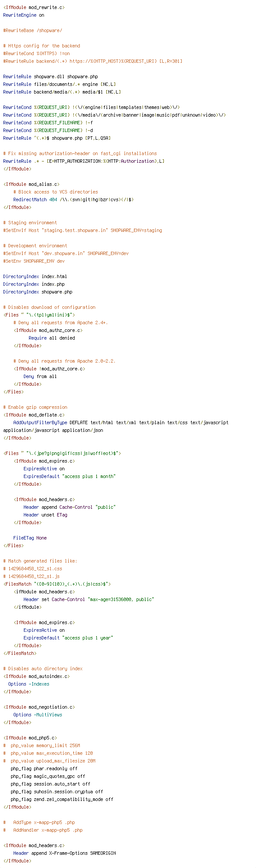Click the "RedirectMatch 404" line
This screenshot has width=256, height=868.
coord(73,199)
